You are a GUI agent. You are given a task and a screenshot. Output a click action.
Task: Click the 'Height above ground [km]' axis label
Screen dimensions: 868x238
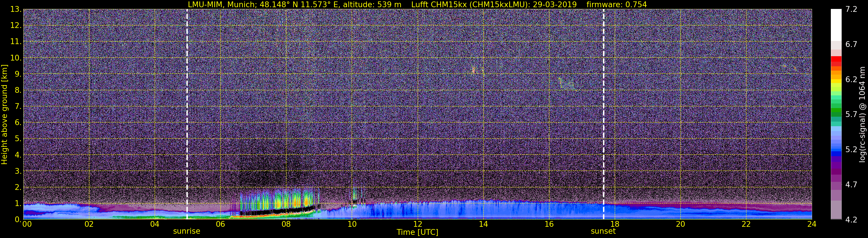tap(4, 115)
